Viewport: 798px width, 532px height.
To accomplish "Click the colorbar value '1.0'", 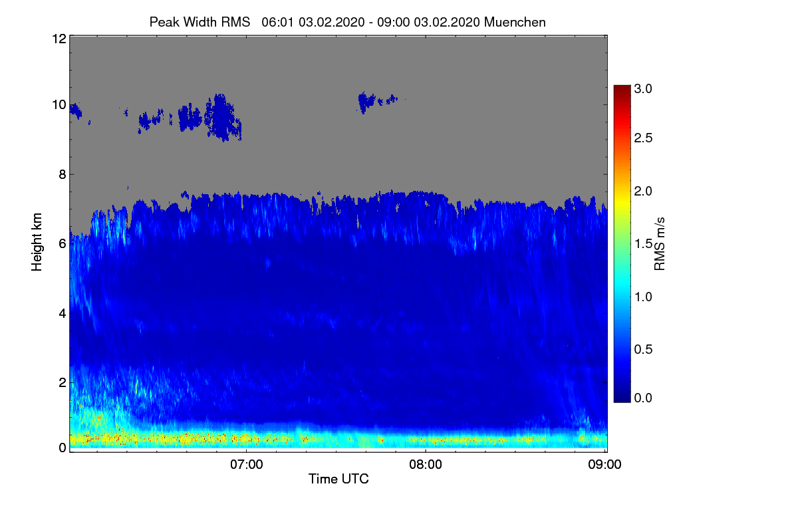I will point(643,296).
